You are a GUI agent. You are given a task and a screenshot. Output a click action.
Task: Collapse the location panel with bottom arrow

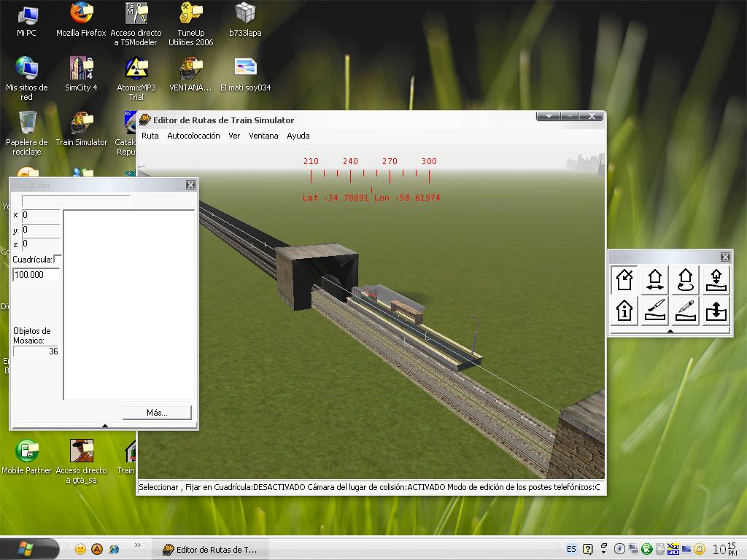[x=104, y=426]
